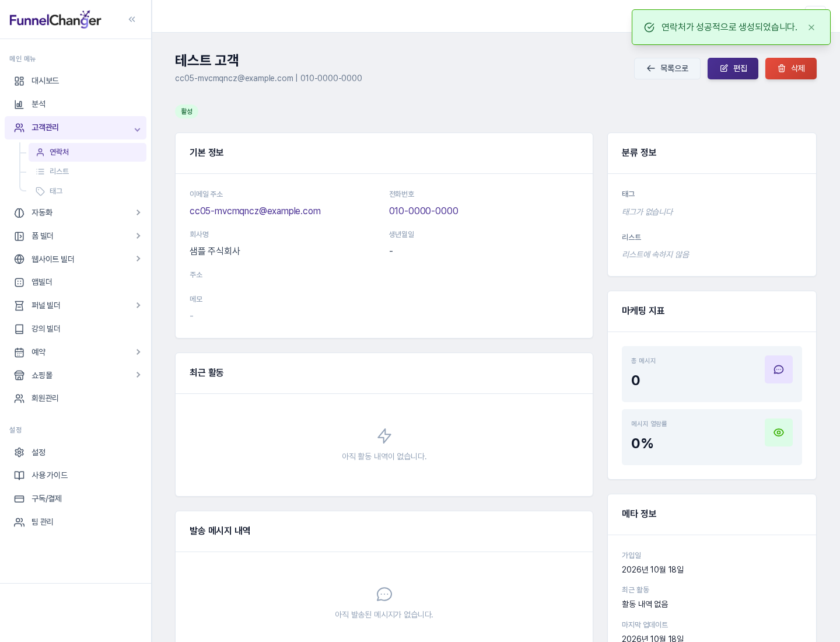Click the 고객관리 people icon
This screenshot has width=840, height=642.
[19, 128]
